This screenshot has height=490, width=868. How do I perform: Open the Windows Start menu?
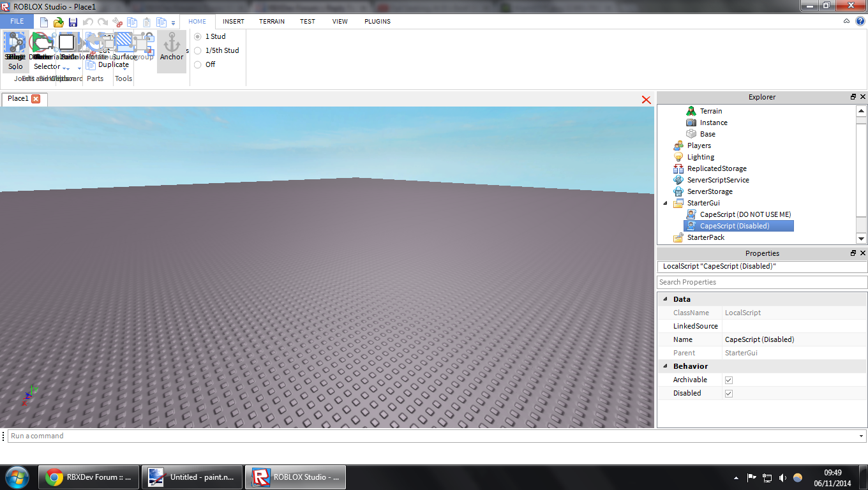[x=16, y=477]
